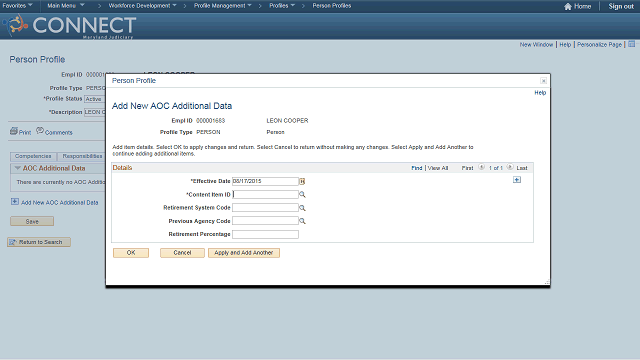Viewport: 640px width, 360px height.
Task: Click the Cancel button in the dialog
Action: (182, 253)
